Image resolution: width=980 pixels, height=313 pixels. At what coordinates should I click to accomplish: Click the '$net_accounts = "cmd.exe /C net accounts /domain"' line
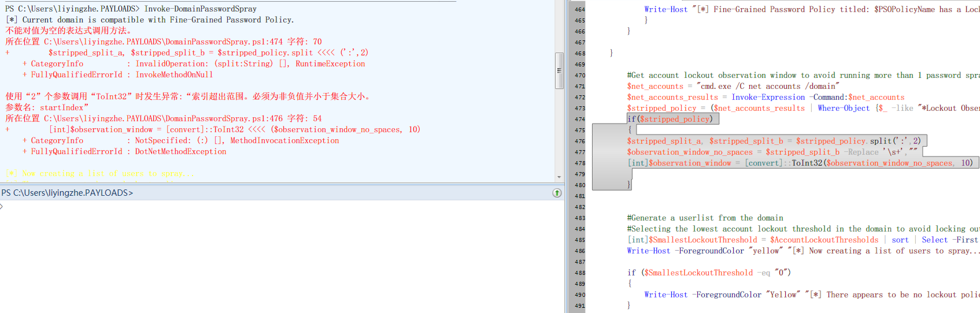tap(732, 86)
